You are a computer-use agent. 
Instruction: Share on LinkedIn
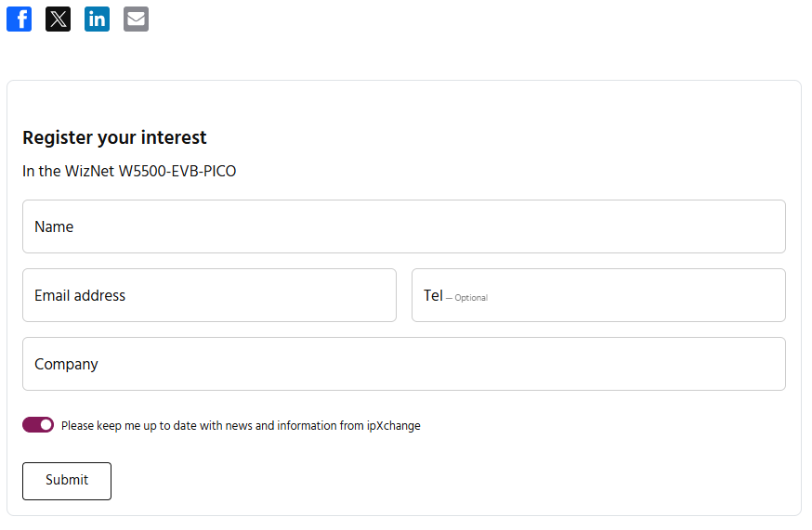97,19
